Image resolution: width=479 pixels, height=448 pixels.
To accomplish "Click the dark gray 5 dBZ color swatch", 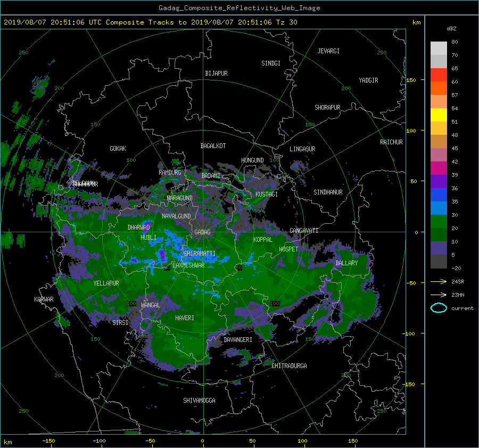I will point(439,261).
